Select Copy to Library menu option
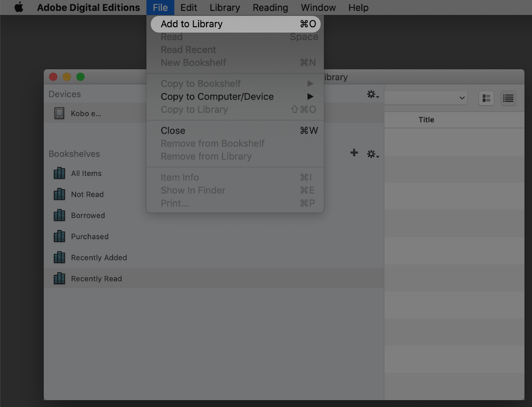Image resolution: width=532 pixels, height=407 pixels. 194,109
